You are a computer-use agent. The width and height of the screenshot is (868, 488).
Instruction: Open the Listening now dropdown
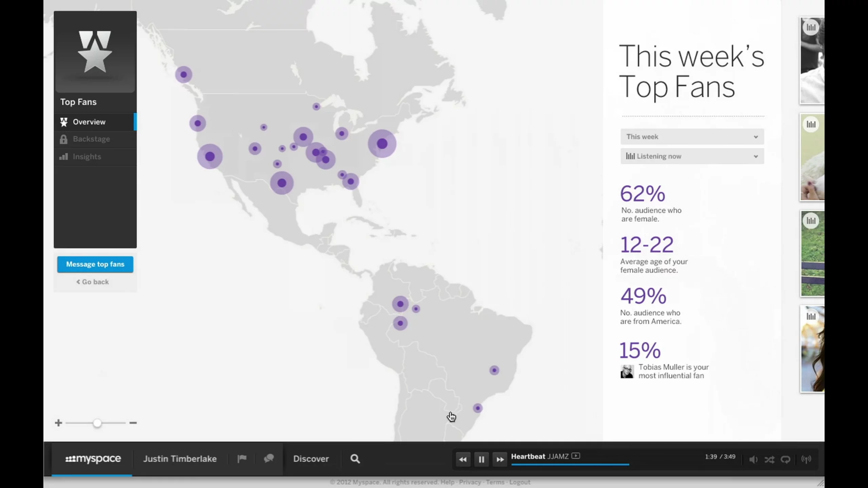click(692, 156)
